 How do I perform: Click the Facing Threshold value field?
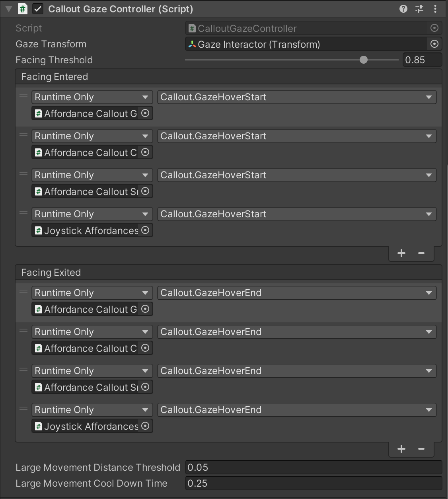click(x=422, y=60)
